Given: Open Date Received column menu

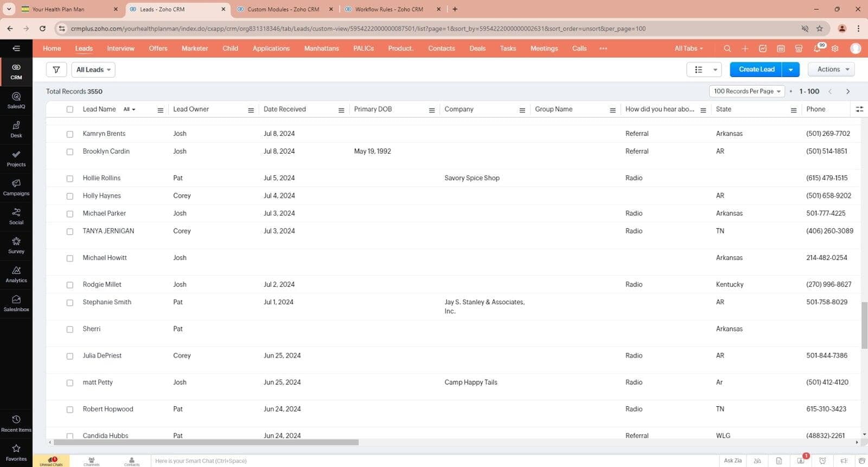Looking at the screenshot, I should [x=341, y=110].
